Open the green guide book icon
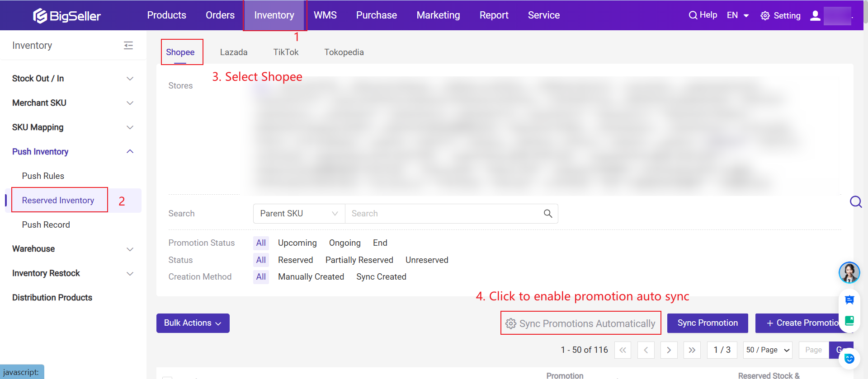Screen dimensions: 868x379 [x=849, y=321]
